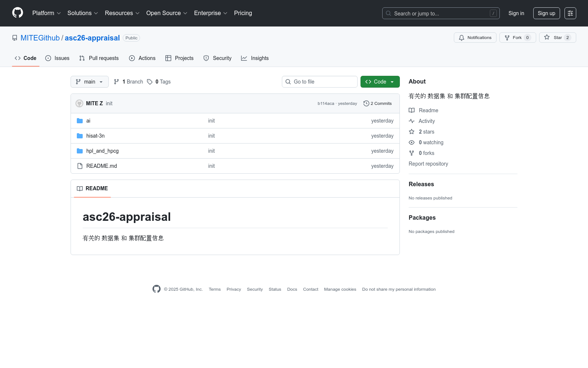Click the Sign in link
This screenshot has height=368, width=588.
(x=516, y=13)
